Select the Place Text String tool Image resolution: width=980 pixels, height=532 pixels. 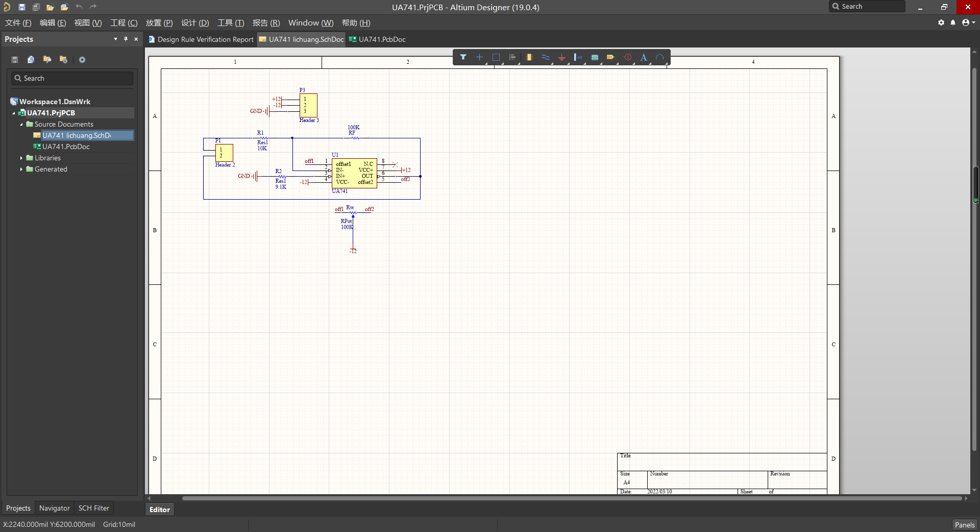(644, 57)
